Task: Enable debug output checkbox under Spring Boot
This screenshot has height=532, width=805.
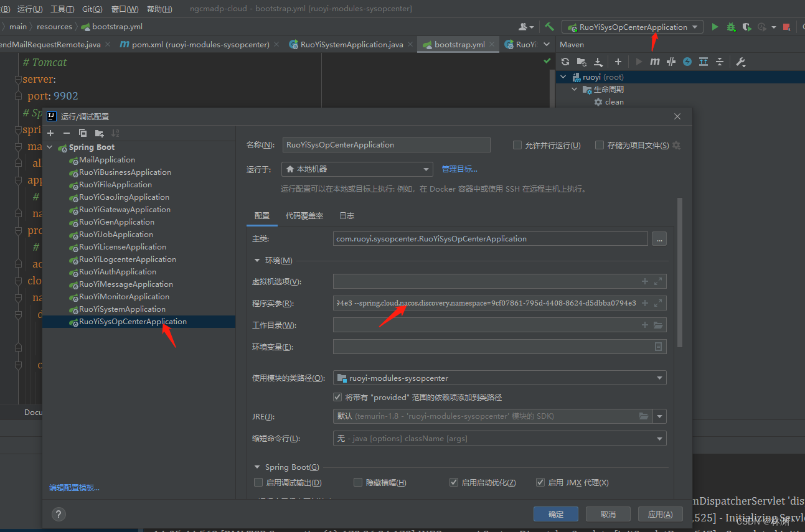Action: click(x=258, y=482)
